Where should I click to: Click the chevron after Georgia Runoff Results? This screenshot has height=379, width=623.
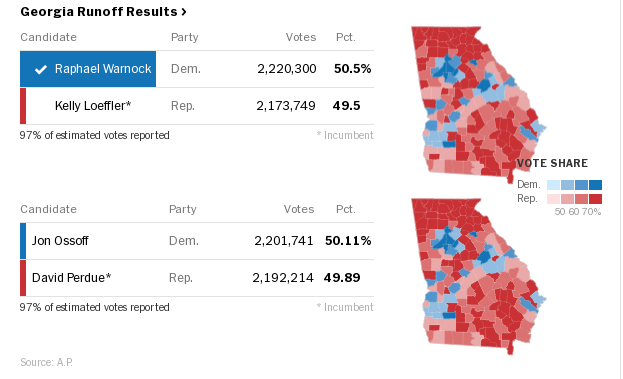(x=184, y=12)
